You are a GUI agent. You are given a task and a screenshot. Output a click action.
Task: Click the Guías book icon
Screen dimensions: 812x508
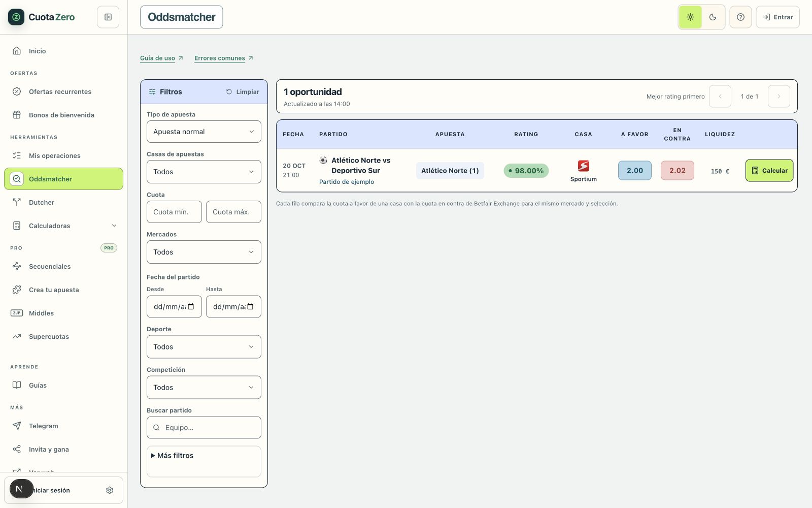pos(17,385)
